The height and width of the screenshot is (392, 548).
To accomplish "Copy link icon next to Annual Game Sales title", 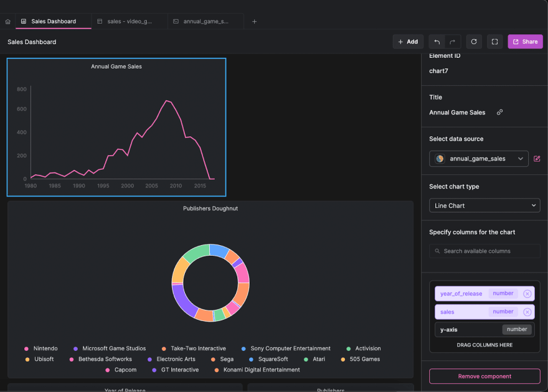I will point(500,112).
